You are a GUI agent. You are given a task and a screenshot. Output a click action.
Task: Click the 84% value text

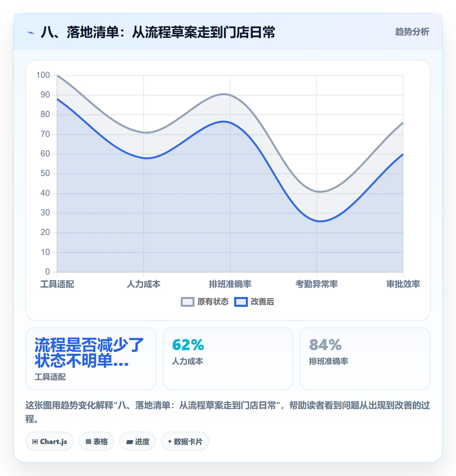click(x=325, y=345)
